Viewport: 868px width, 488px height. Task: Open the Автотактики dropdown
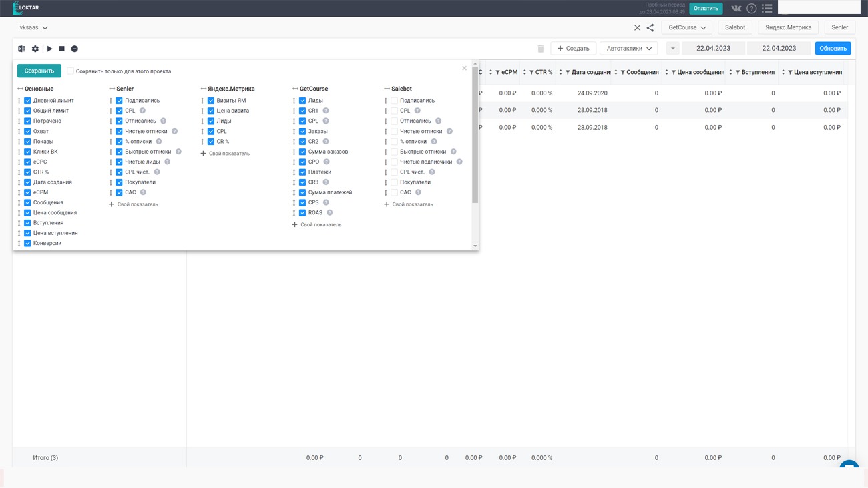(628, 49)
